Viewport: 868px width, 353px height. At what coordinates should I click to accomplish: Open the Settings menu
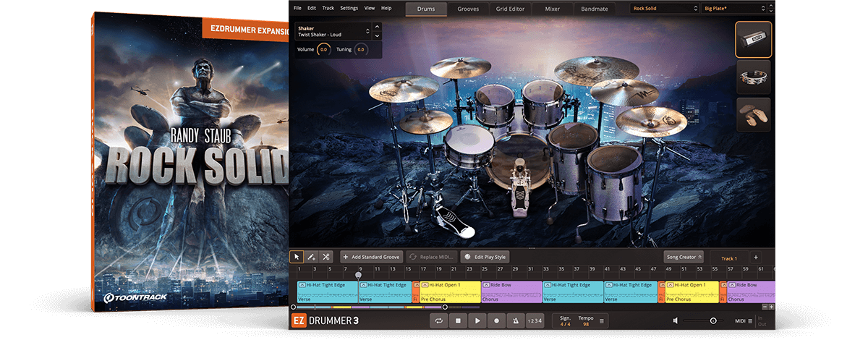[349, 8]
